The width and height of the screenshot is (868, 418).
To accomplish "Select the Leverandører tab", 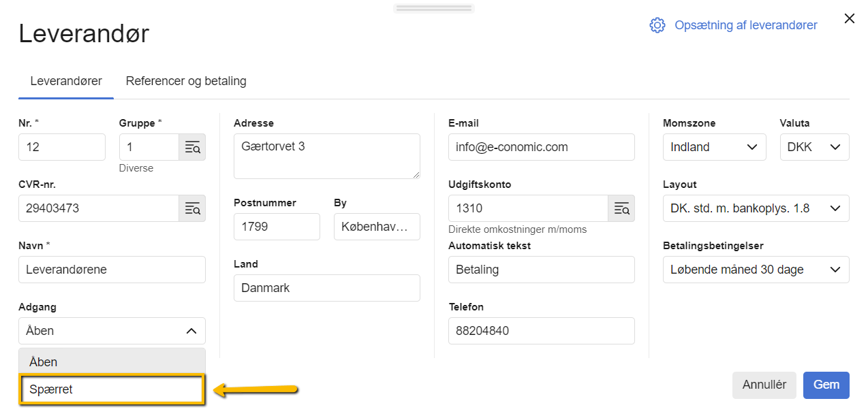I will click(x=66, y=81).
